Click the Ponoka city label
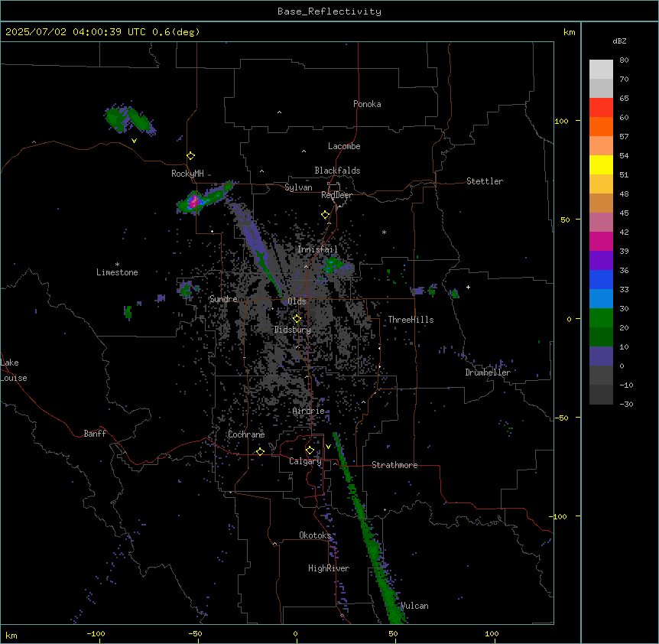 [367, 104]
